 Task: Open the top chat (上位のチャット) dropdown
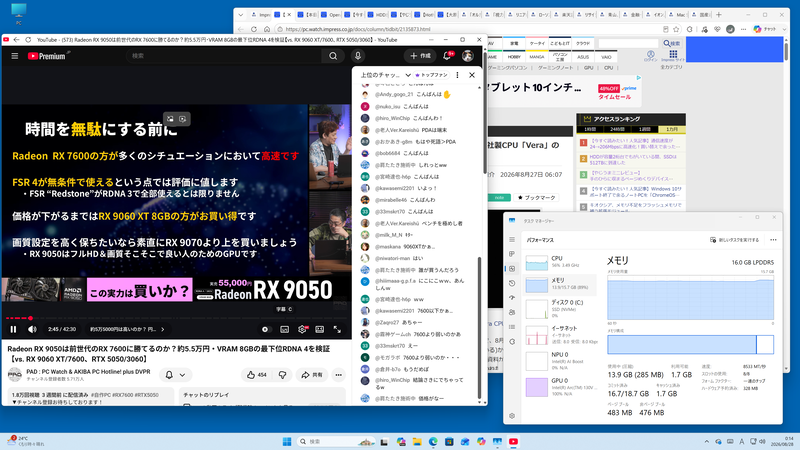click(386, 75)
